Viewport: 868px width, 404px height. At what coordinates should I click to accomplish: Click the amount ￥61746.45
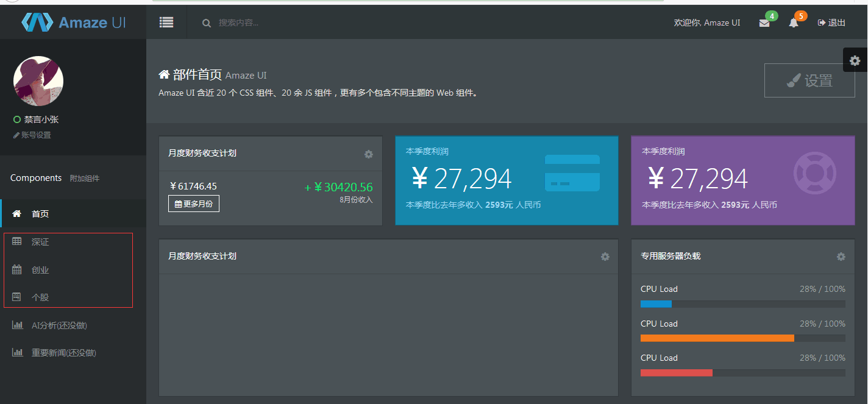click(x=193, y=186)
